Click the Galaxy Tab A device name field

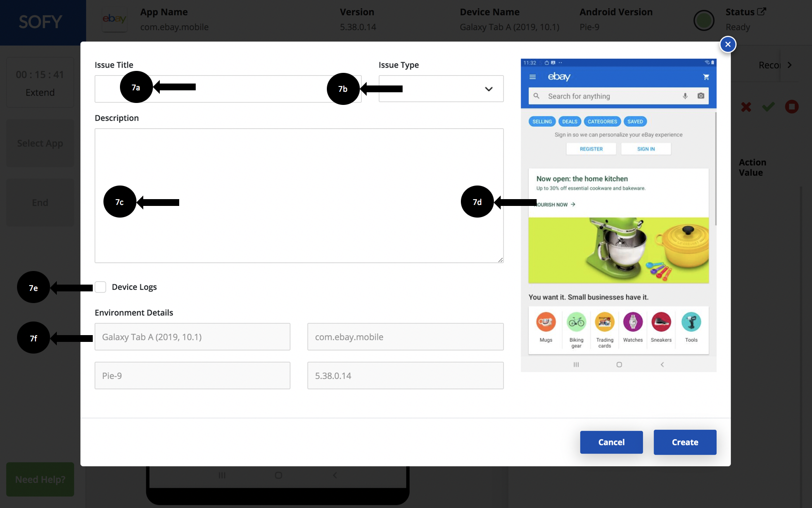click(192, 337)
